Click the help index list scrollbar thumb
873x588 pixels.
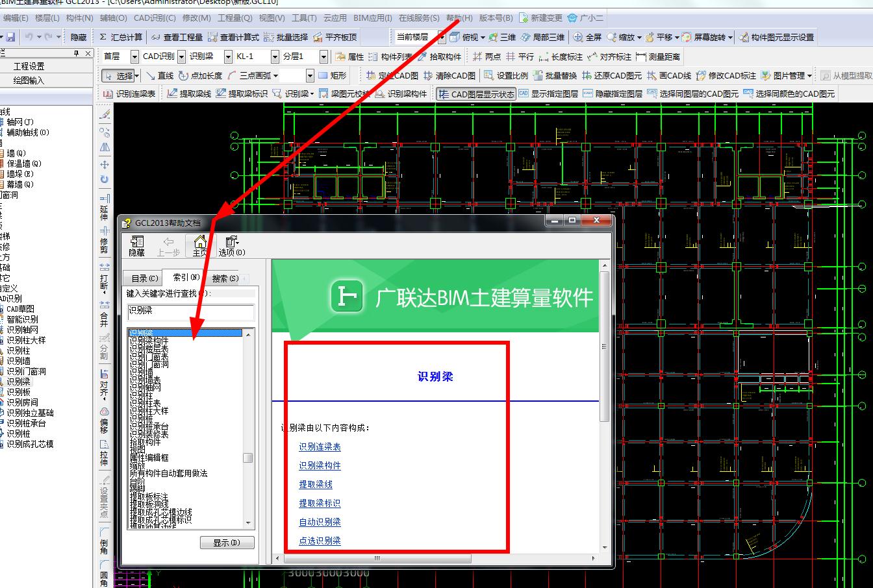click(x=248, y=458)
